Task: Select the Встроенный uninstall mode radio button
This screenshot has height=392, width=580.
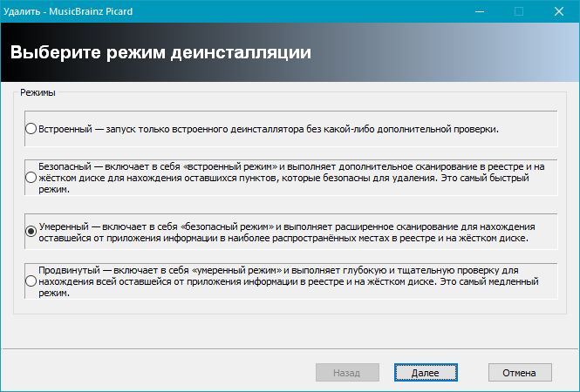Action: pos(31,129)
